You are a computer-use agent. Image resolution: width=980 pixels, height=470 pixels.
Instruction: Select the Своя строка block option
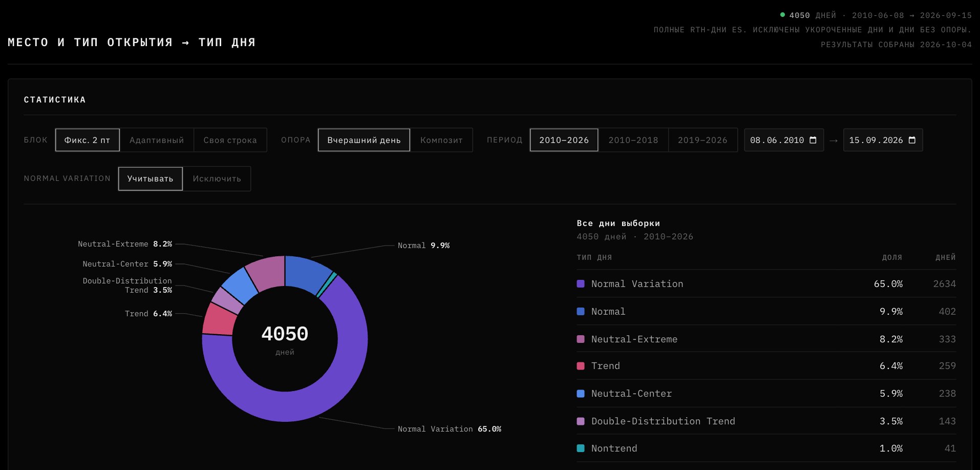point(230,140)
